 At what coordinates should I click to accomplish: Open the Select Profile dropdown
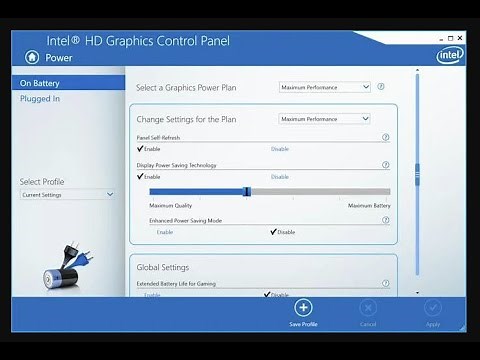(x=68, y=195)
